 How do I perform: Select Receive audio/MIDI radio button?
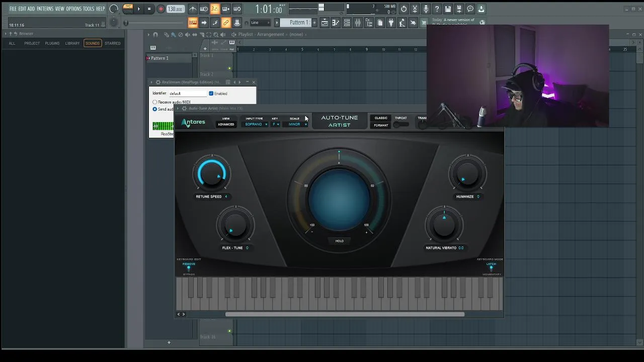click(x=155, y=102)
